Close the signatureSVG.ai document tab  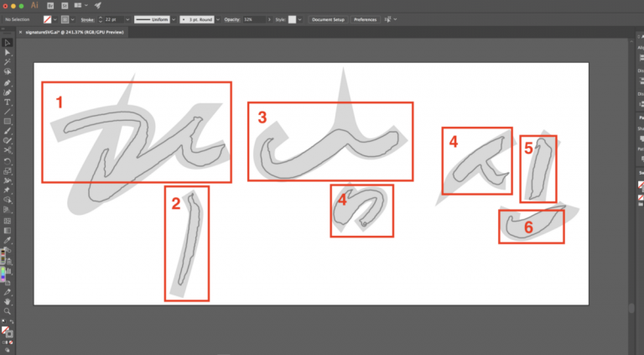[22, 31]
